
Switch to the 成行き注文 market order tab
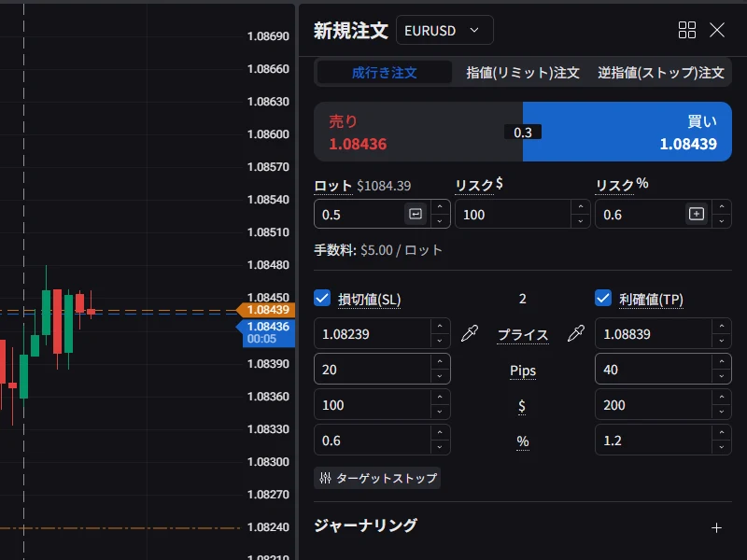385,73
